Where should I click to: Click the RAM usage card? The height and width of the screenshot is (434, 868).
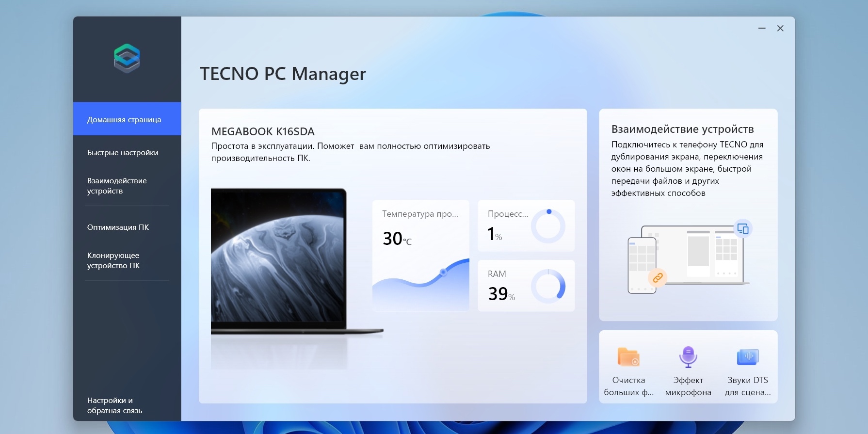point(526,286)
